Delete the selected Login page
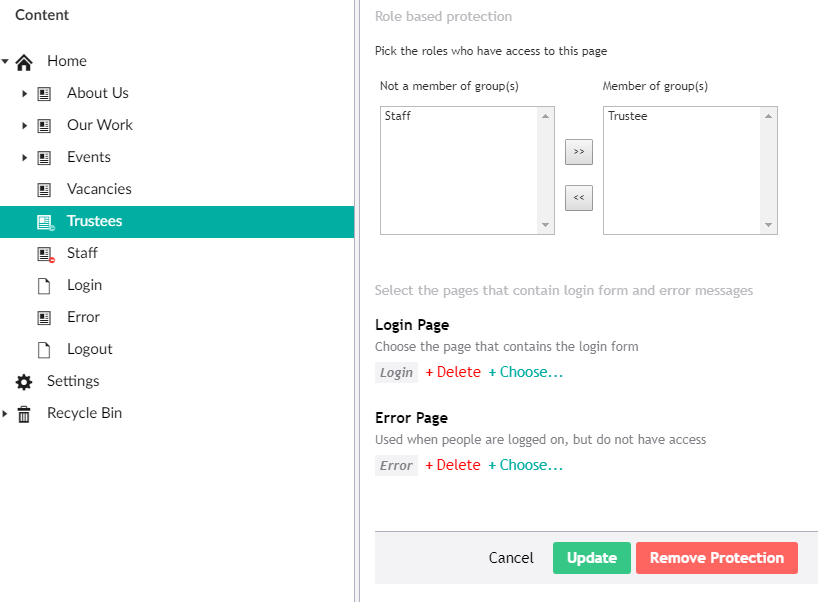The width and height of the screenshot is (838, 602). pyautogui.click(x=452, y=372)
